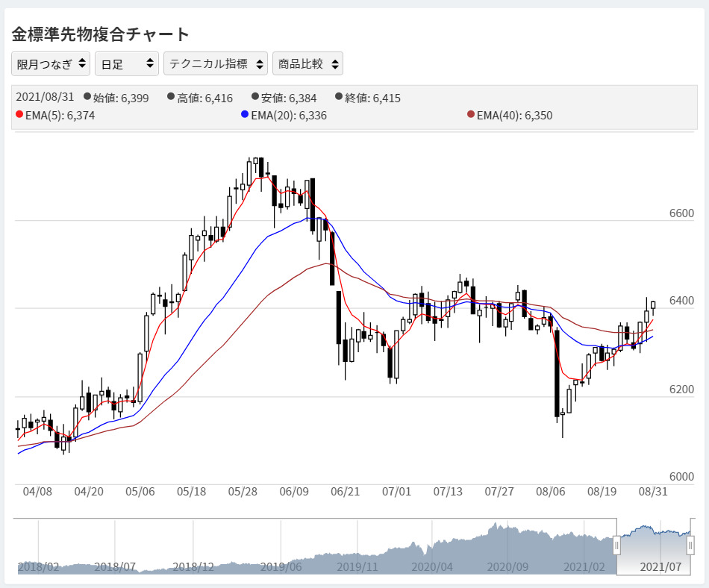Viewport: 709px width, 588px height.
Task: Click the 金標準先物複合チャート chart title
Action: [101, 34]
